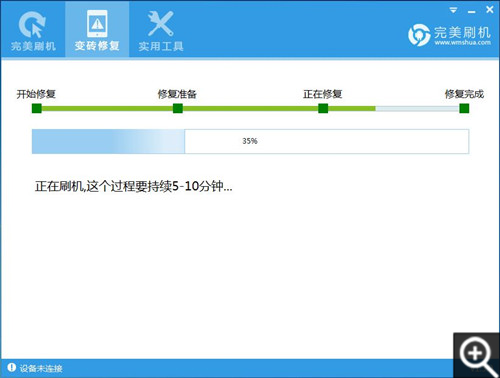The height and width of the screenshot is (378, 500).
Task: Open the www.wmshua.com website link
Action: point(462,43)
